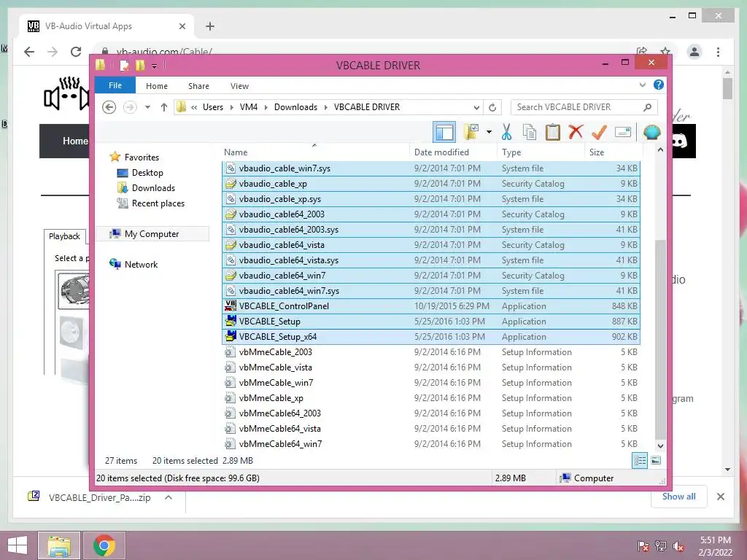Switch to large icons view icon

click(656, 461)
